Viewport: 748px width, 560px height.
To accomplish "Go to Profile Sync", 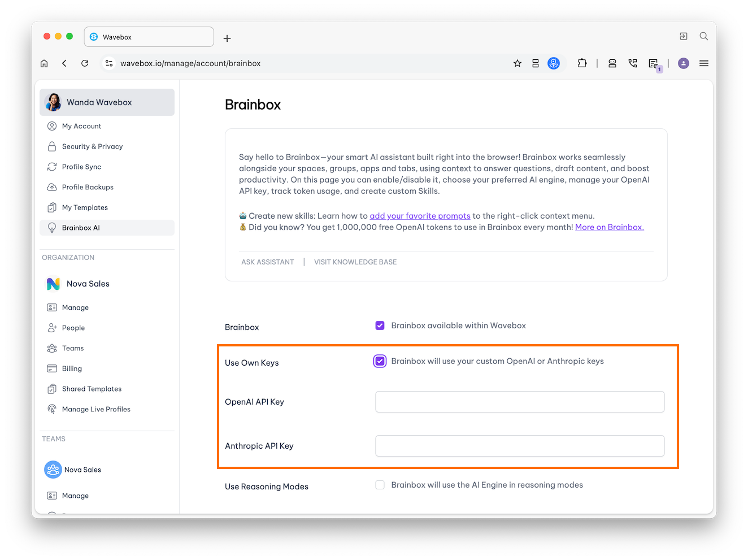I will (107, 167).
